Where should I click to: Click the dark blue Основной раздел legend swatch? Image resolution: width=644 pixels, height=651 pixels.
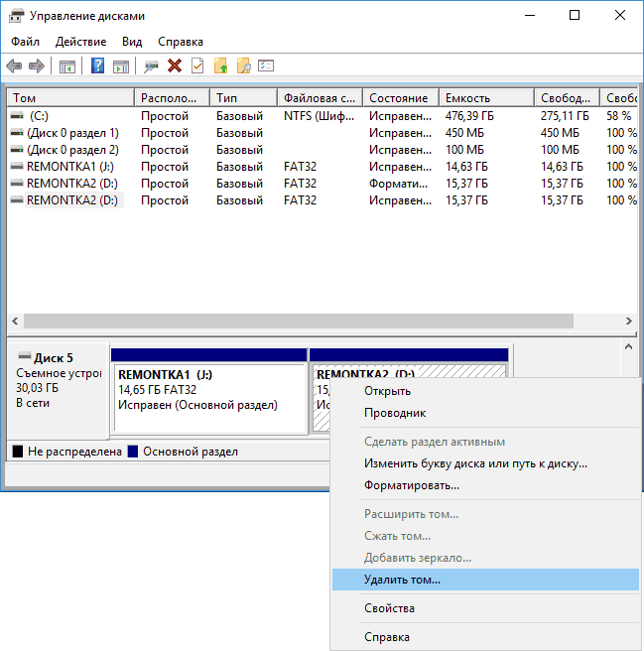pos(133,452)
